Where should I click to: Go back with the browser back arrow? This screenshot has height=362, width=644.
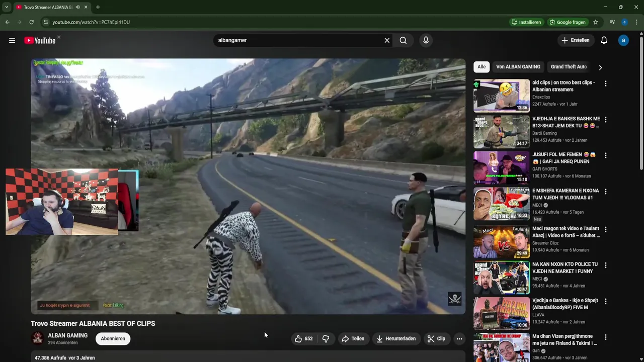tap(7, 22)
